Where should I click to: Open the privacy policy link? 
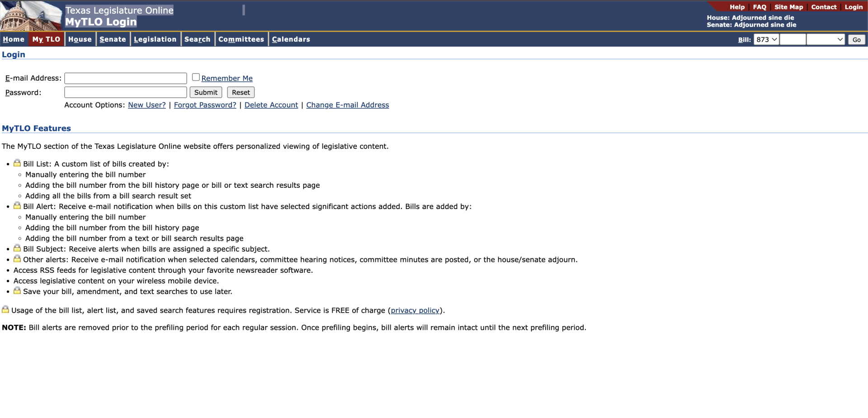(415, 310)
